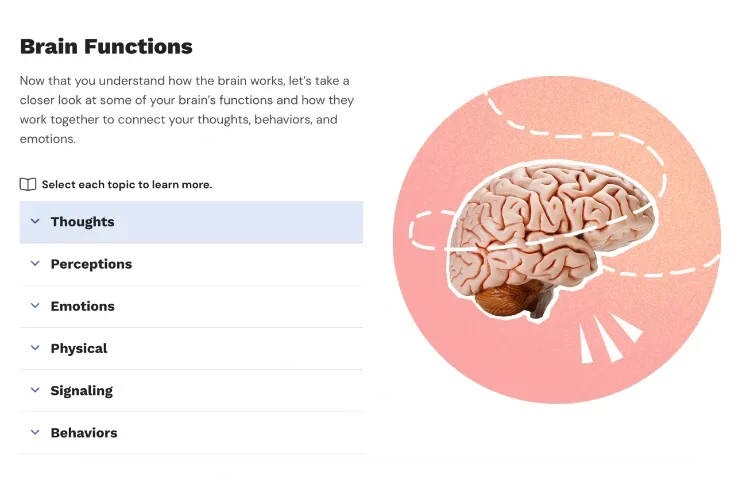Viewport: 735px width, 490px height.
Task: Click the chevron beside Thoughts
Action: coord(35,222)
